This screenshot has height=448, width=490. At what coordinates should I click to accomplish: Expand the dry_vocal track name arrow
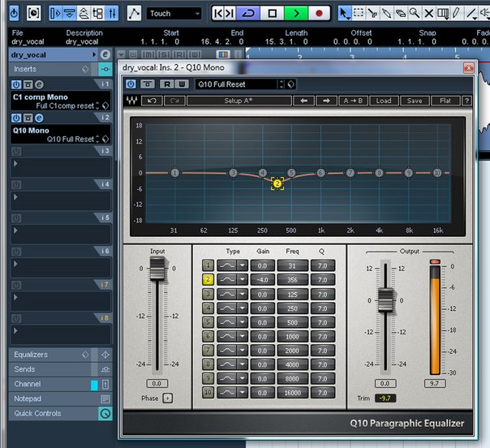click(94, 54)
